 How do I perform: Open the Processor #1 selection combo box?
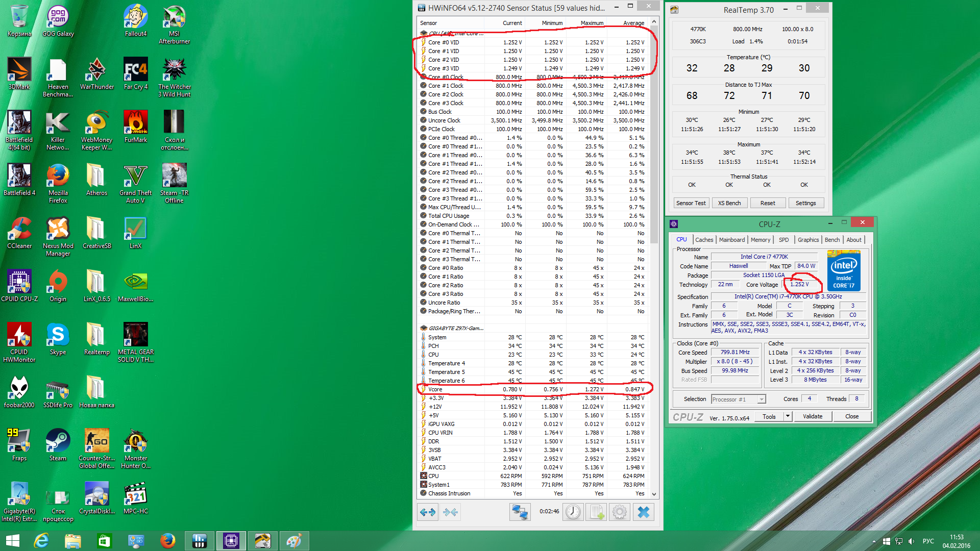coord(739,399)
